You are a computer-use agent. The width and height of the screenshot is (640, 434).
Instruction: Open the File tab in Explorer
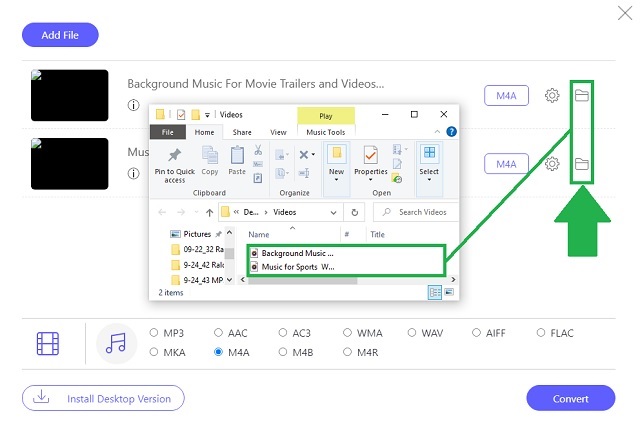coord(167,132)
